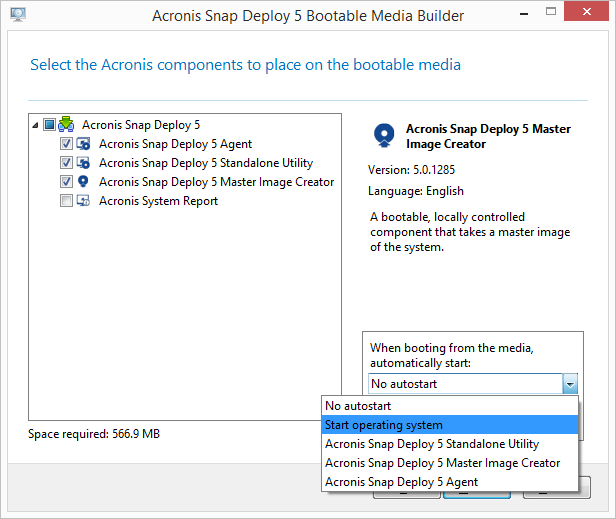
Task: Click the Standalone Utility component icon
Action: click(83, 163)
